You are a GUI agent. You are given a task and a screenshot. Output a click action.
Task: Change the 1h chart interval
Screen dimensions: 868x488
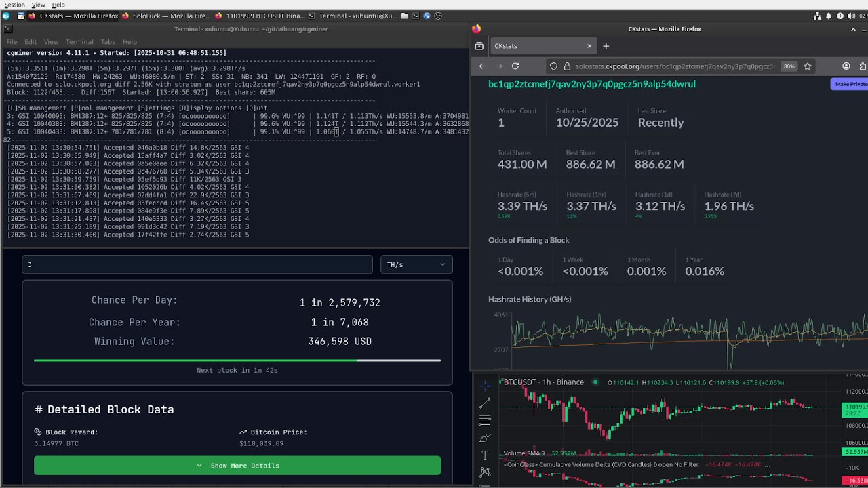click(x=546, y=382)
